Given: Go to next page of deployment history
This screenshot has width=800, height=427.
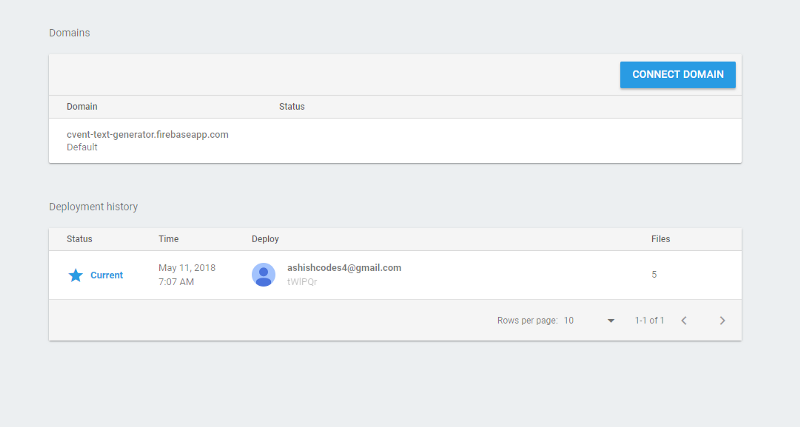Looking at the screenshot, I should tap(722, 320).
